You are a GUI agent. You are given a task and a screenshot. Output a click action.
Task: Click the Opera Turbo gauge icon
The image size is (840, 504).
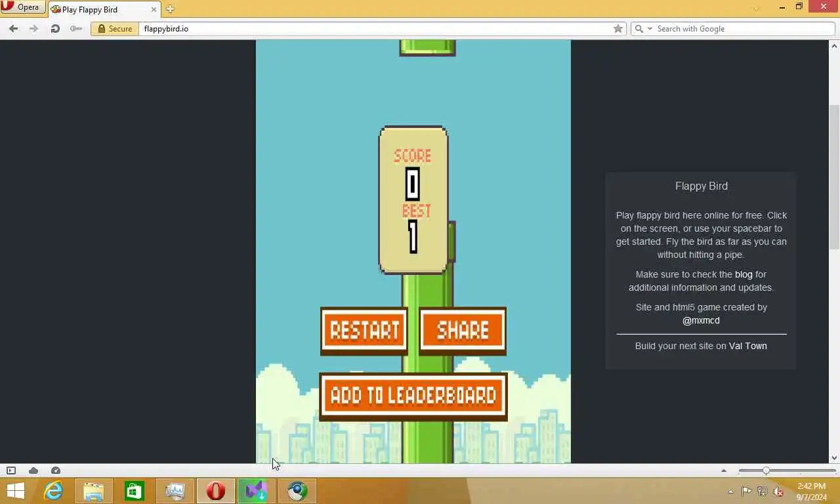(x=56, y=471)
